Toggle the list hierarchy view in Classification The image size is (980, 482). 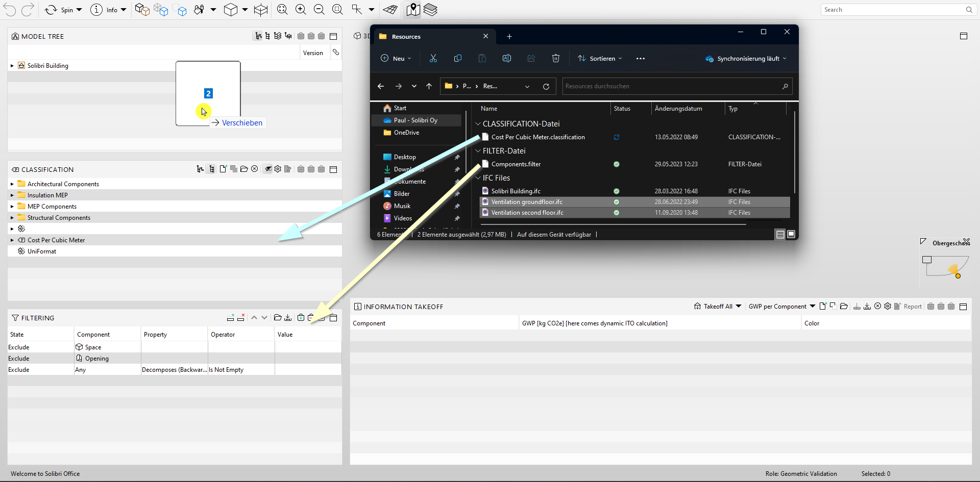coord(211,169)
